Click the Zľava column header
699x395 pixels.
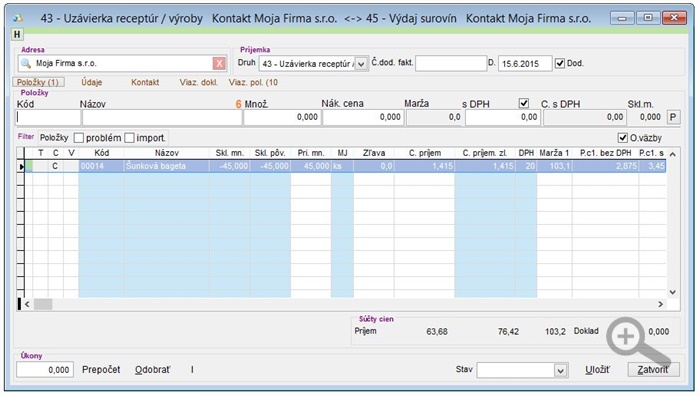coord(374,153)
